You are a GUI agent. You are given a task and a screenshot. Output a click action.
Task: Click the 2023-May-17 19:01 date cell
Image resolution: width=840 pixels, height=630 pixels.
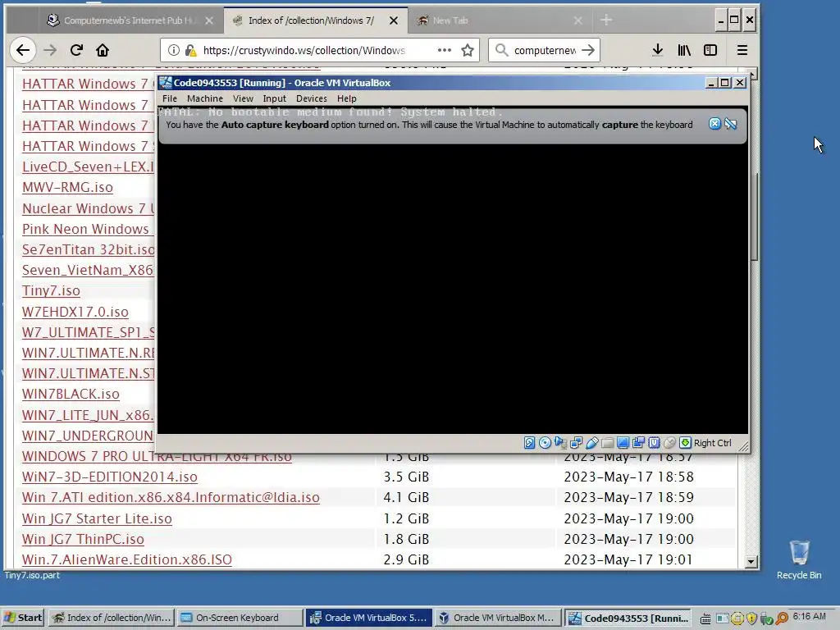click(x=628, y=559)
